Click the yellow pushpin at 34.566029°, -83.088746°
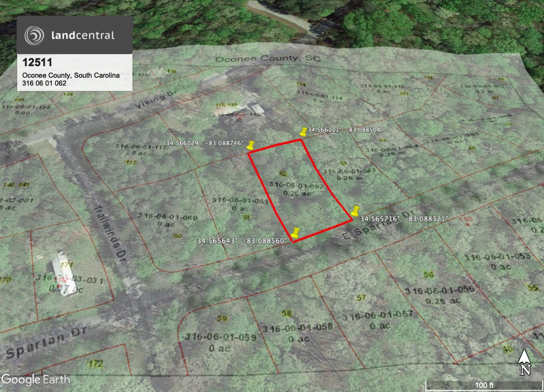Screen dimensions: 544x392 (x=250, y=145)
